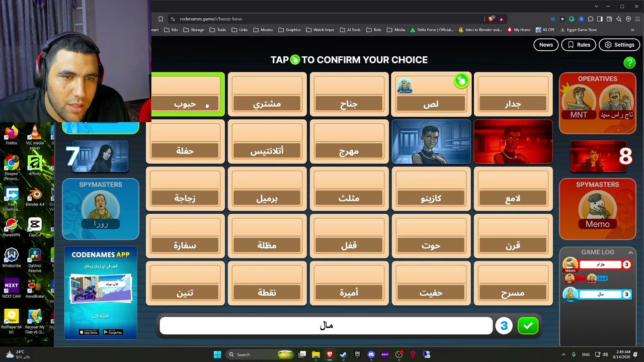Pick the حوت word card
The height and width of the screenshot is (362, 644).
coord(431,236)
